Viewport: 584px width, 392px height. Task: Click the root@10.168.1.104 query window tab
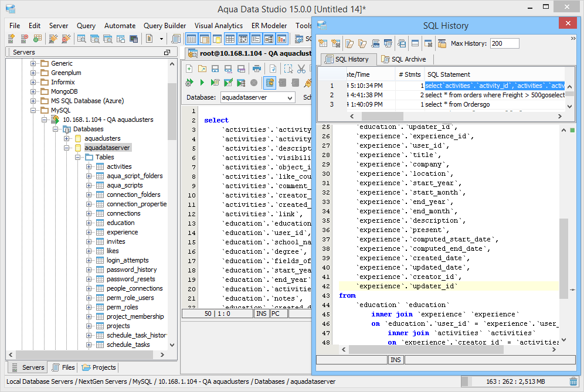[x=250, y=53]
